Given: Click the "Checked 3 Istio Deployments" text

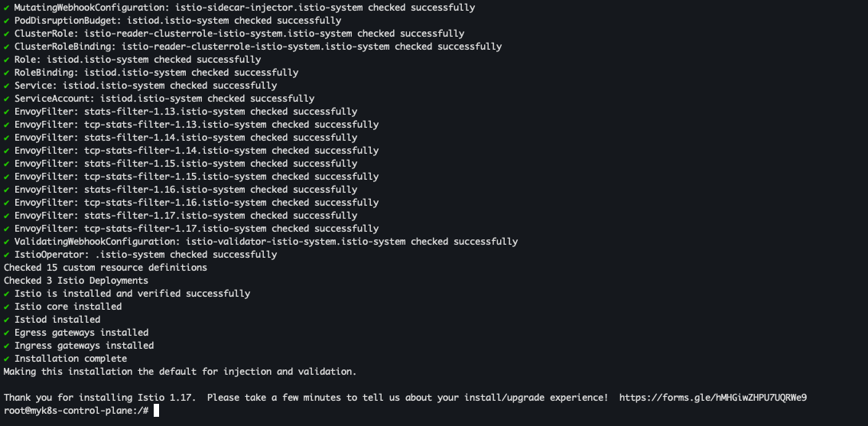Looking at the screenshot, I should point(76,281).
